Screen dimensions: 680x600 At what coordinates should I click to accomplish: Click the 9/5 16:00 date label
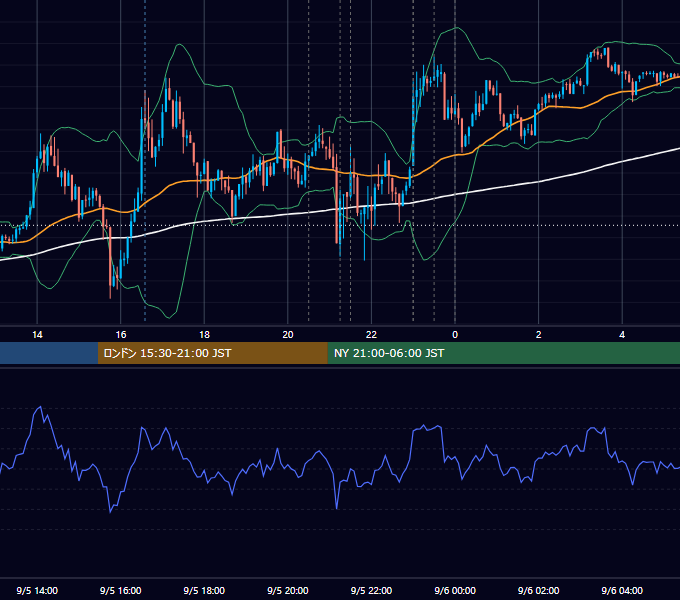[x=121, y=590]
